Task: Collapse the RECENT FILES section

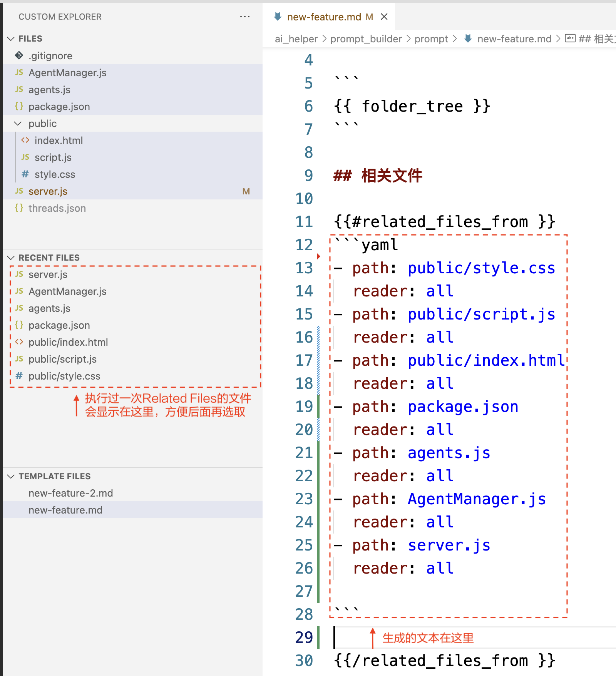Action: (x=11, y=258)
